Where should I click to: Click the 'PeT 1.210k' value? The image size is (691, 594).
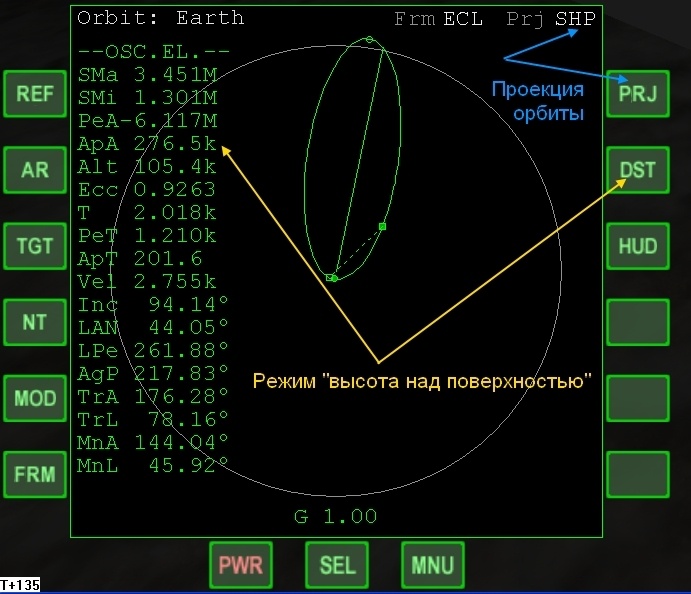(147, 236)
